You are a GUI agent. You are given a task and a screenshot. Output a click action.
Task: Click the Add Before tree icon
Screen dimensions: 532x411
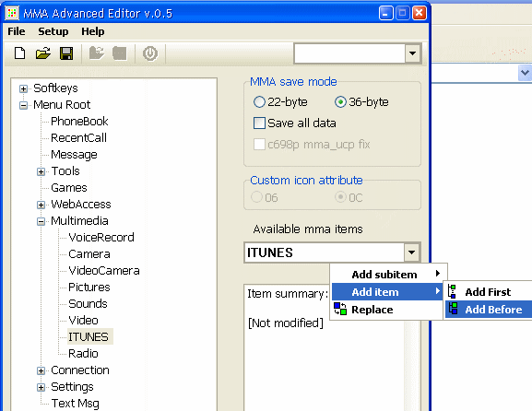453,309
